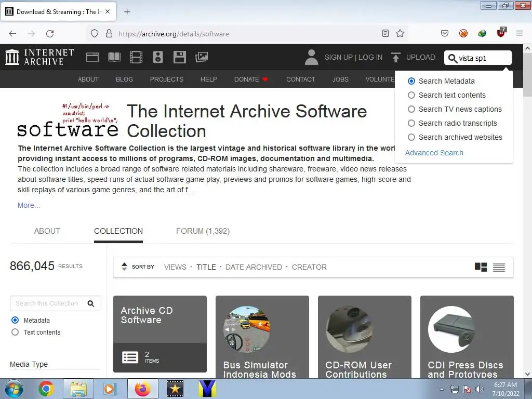Switch to the ABOUT tab

click(47, 231)
